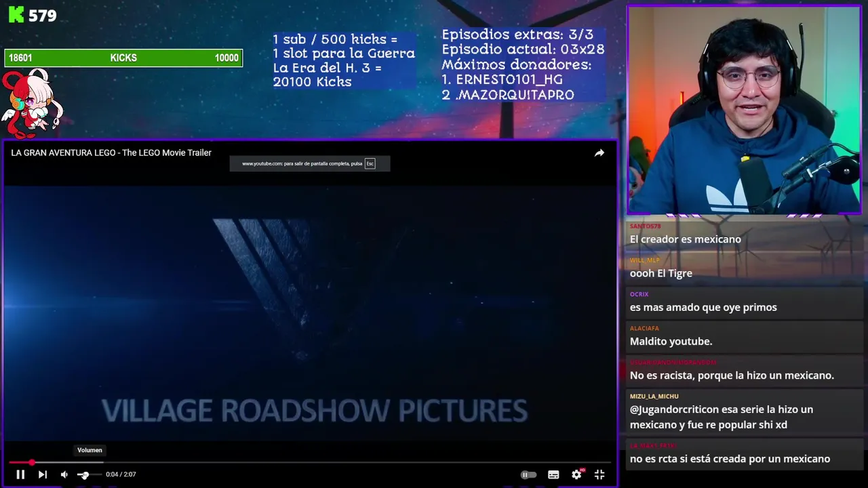The image size is (868, 488).
Task: Click the share arrow icon
Action: [x=599, y=153]
